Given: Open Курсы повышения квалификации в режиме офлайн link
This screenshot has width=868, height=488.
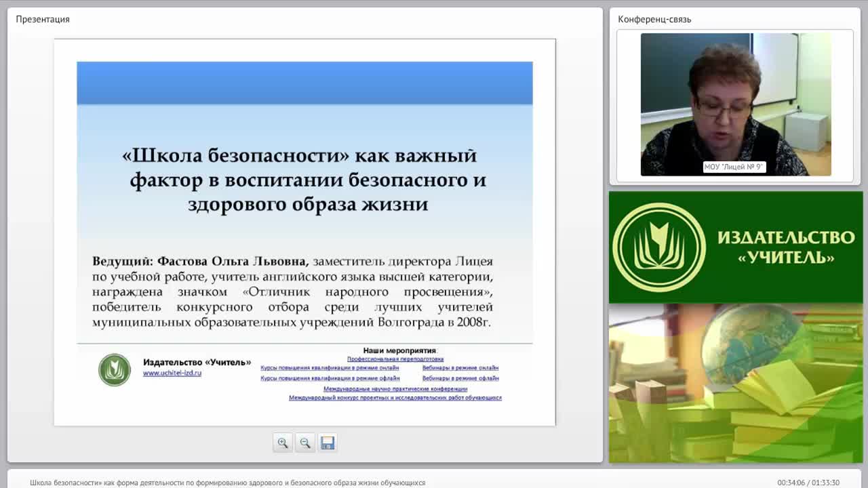Looking at the screenshot, I should pyautogui.click(x=330, y=378).
